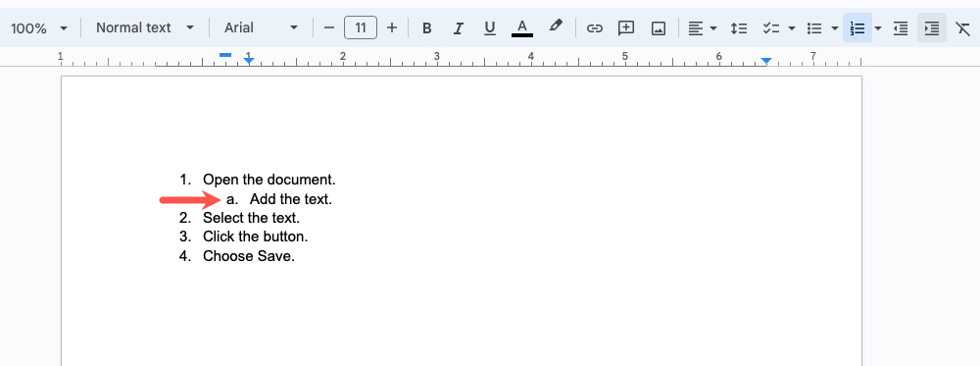Expand the bulleted list options arrow
Viewport: 980px width, 366px height.
coord(835,28)
